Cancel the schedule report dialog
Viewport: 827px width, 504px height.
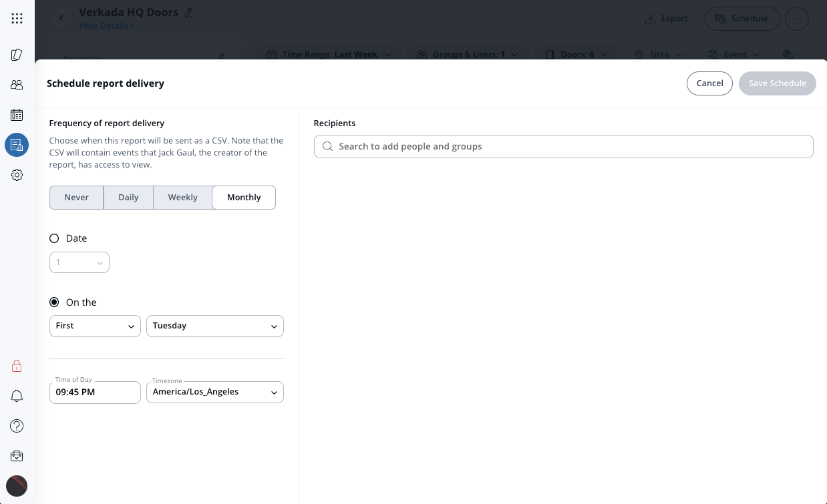pyautogui.click(x=709, y=83)
